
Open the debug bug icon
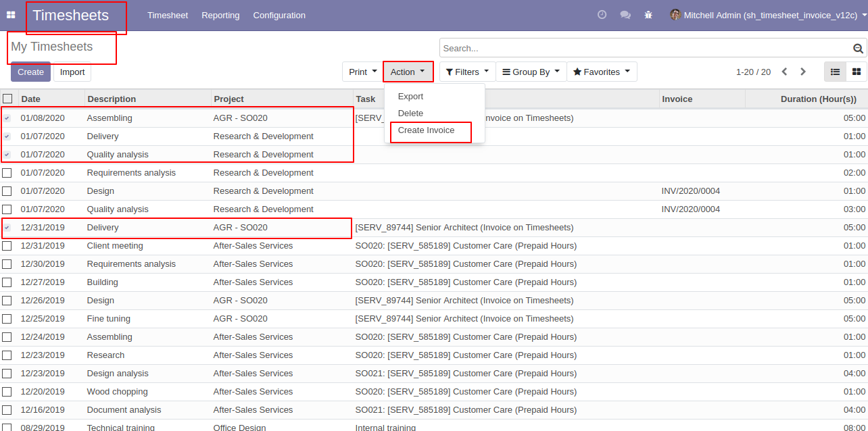[x=649, y=15]
